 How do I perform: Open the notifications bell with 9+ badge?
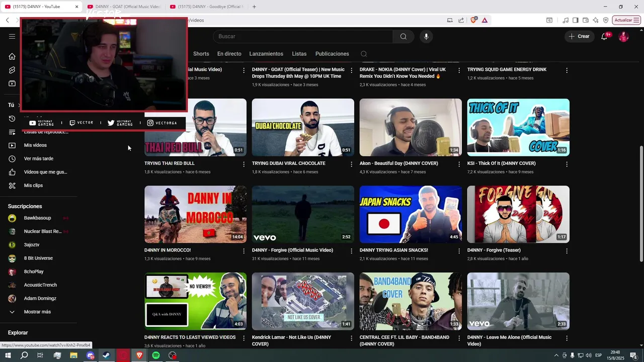pyautogui.click(x=605, y=36)
